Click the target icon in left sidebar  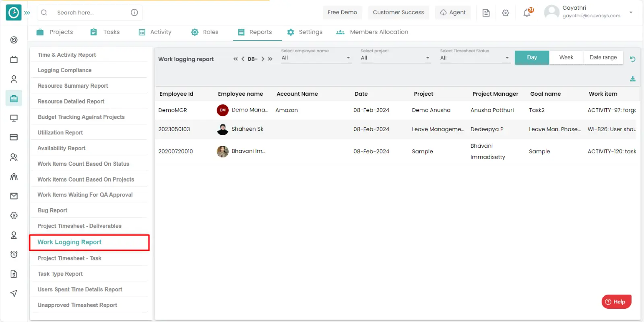click(14, 40)
